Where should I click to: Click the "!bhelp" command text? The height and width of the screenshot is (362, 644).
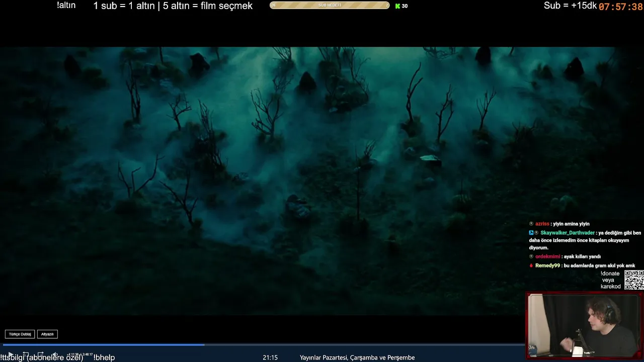pyautogui.click(x=104, y=357)
